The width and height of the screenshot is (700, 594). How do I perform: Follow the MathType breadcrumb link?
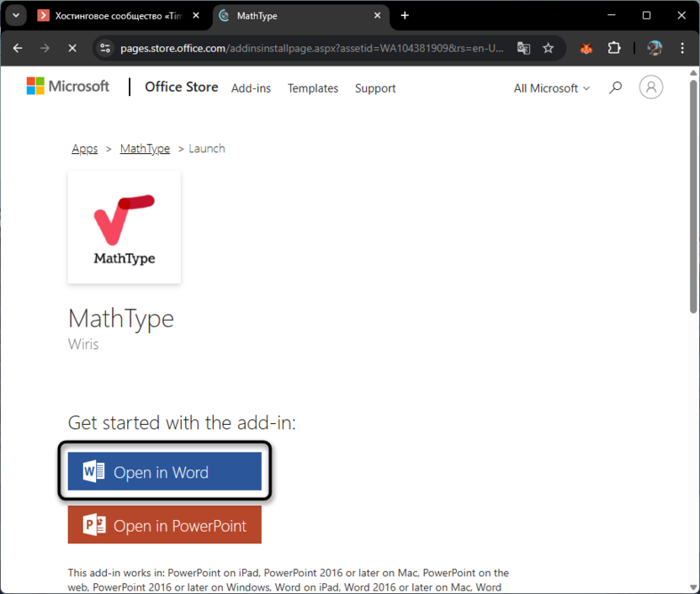tap(145, 149)
